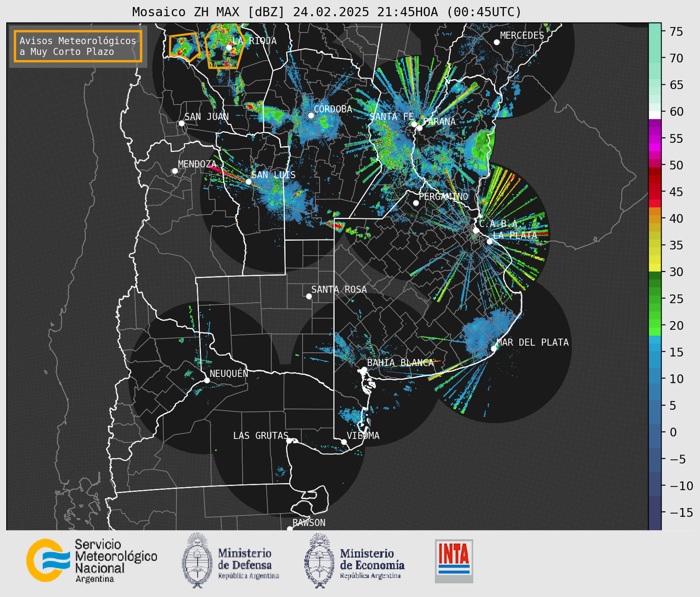Click the magenta 55 dBZ band on color scale
Viewport: 700px width, 597px height.
[654, 138]
